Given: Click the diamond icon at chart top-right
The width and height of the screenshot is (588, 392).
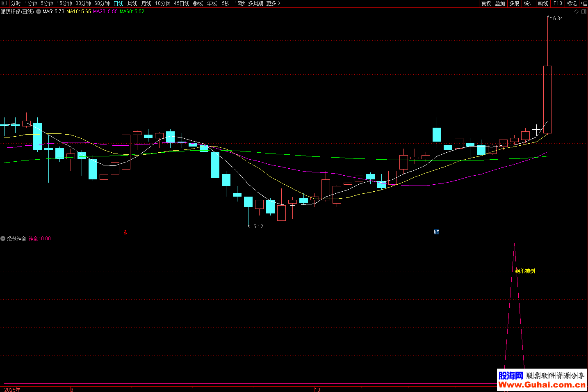Looking at the screenshot, I should pyautogui.click(x=576, y=11).
